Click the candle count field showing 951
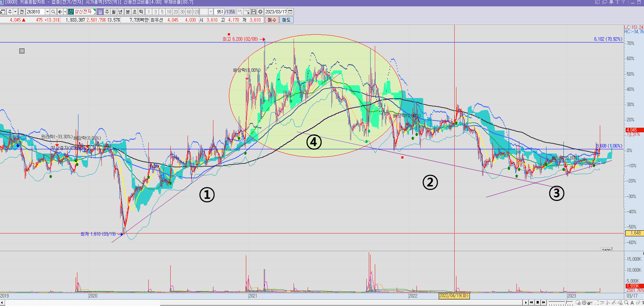 point(219,12)
